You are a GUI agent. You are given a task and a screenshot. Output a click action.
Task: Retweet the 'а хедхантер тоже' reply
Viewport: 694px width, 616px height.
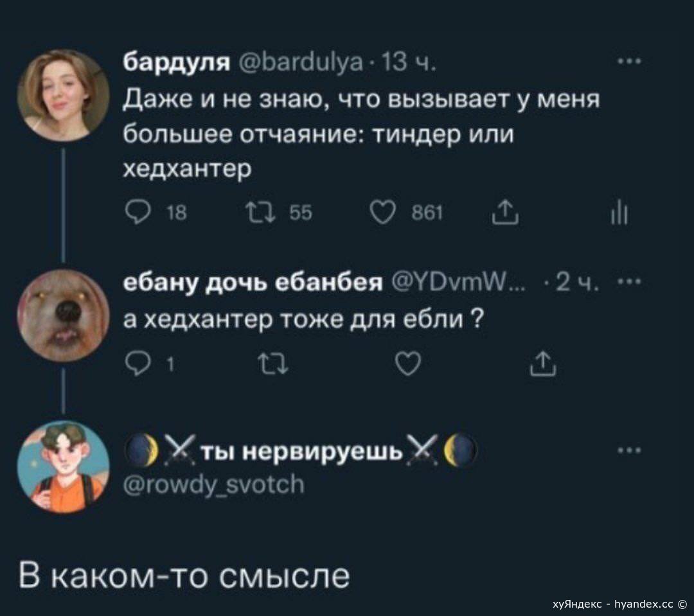click(274, 365)
